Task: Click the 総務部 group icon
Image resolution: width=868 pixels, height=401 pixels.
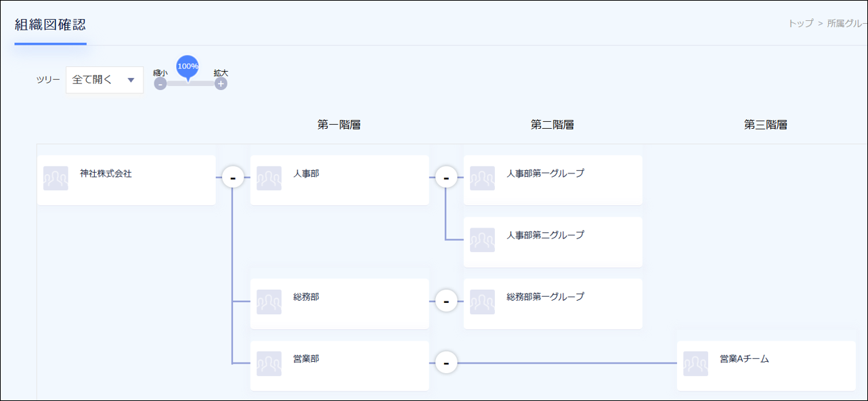Action: tap(269, 301)
